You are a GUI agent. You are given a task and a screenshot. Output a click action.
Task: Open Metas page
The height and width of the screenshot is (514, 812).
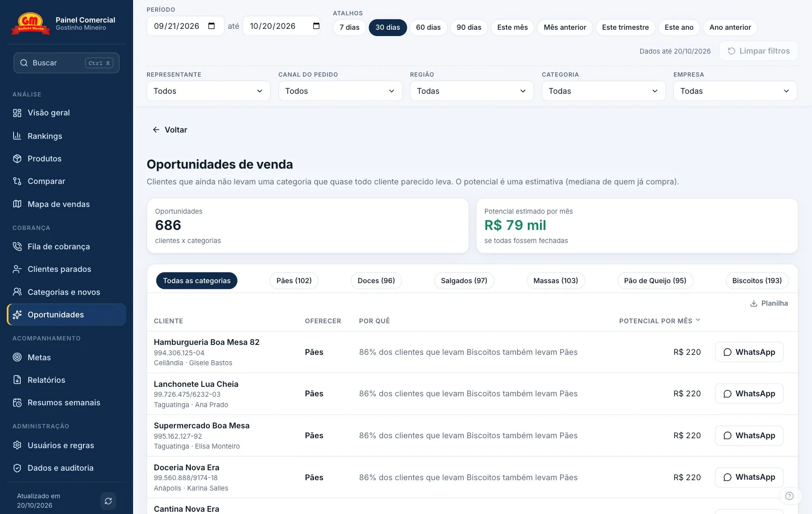pyautogui.click(x=66, y=358)
